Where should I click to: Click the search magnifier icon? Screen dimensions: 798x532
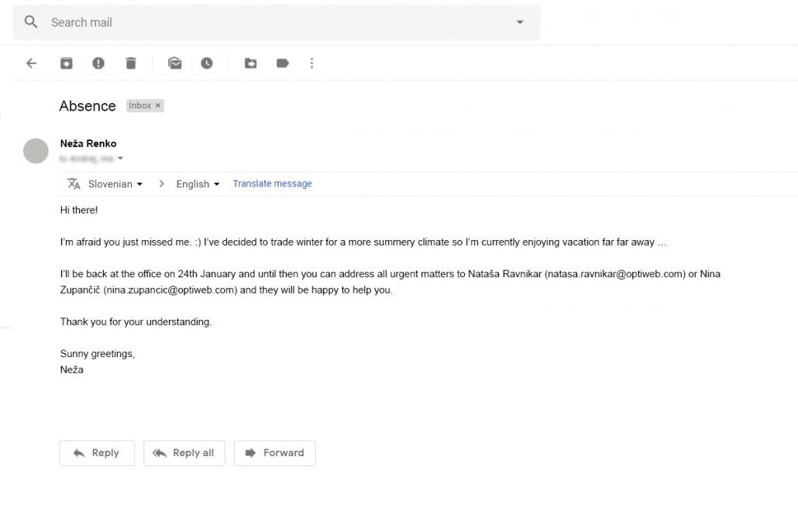click(31, 22)
